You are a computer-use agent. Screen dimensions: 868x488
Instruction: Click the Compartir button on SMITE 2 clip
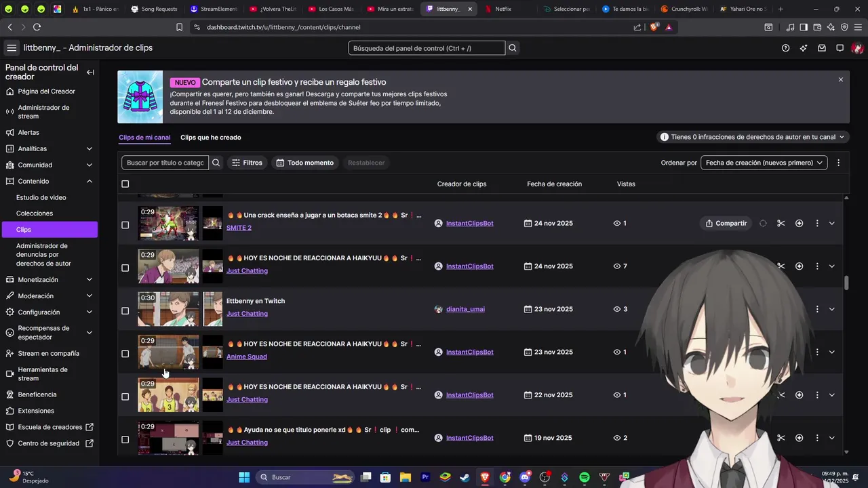click(726, 224)
